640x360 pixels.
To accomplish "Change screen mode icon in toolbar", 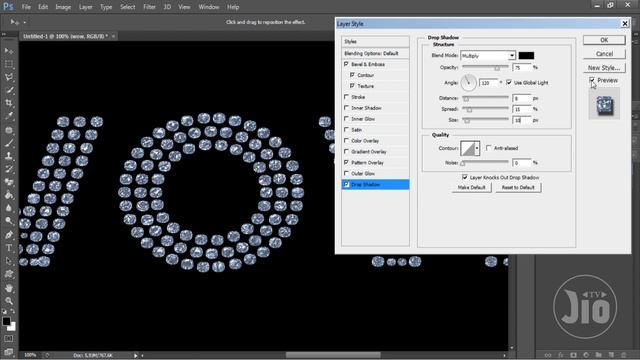I will coord(9,351).
